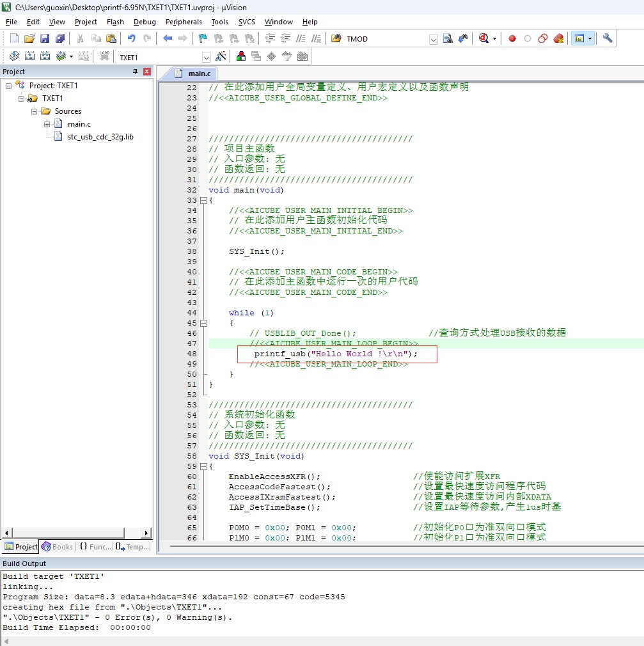Open the Debug menu
The height and width of the screenshot is (646, 644).
145,22
